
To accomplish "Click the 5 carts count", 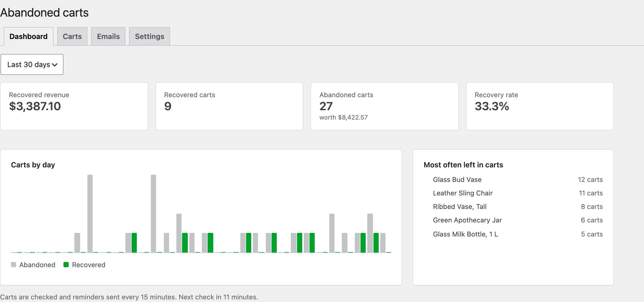I will [x=592, y=234].
